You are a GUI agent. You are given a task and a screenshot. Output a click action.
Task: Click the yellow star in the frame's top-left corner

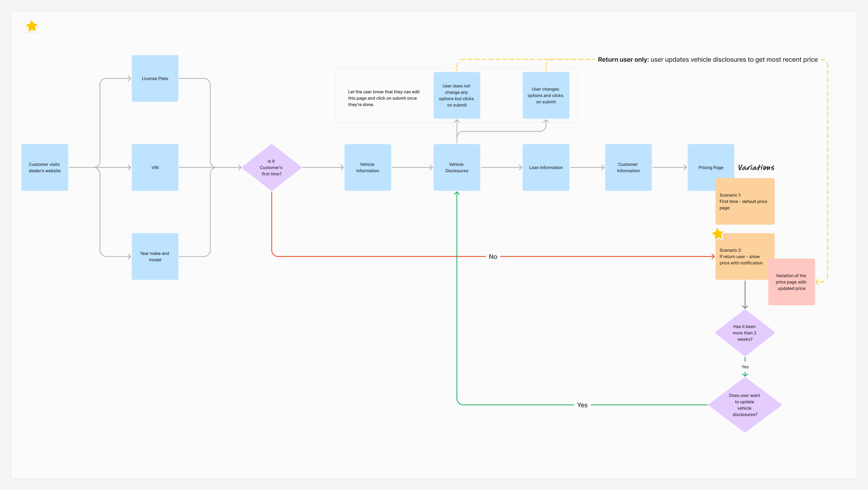[x=32, y=26]
